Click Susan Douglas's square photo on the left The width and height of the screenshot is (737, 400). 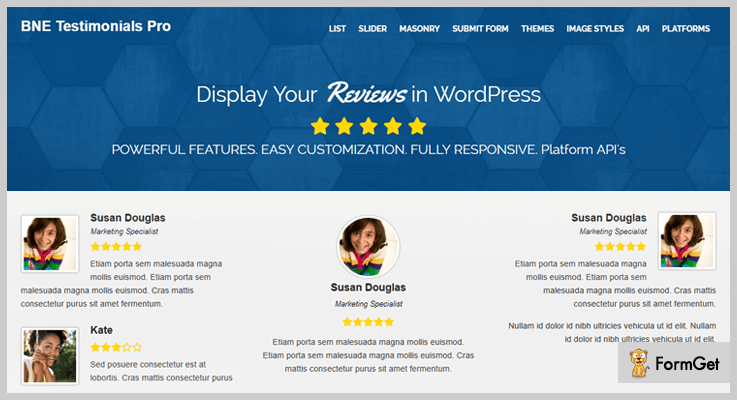click(50, 243)
